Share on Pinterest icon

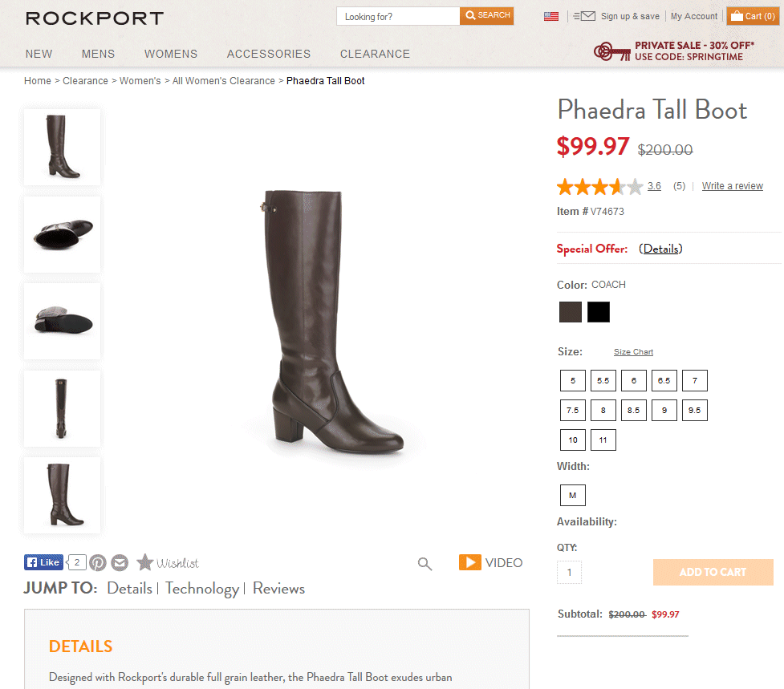click(98, 563)
